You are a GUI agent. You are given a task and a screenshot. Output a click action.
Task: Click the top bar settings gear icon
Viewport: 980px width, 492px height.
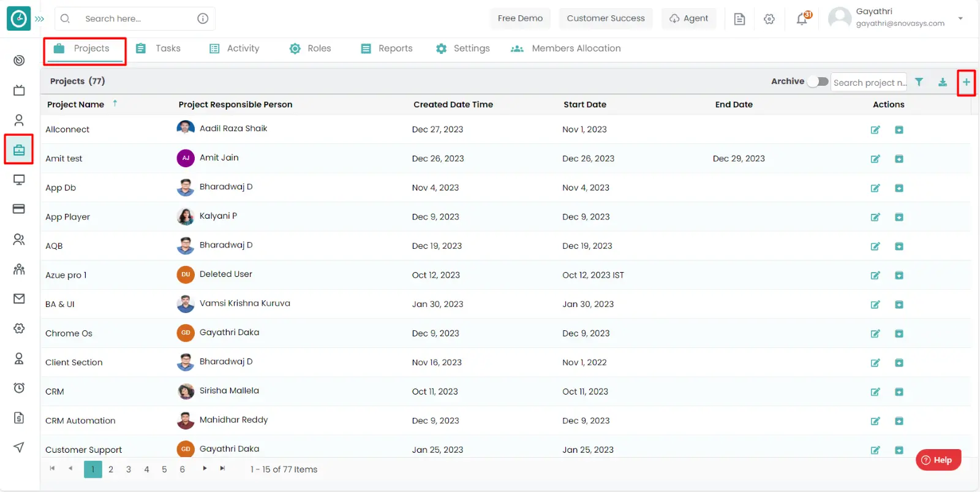769,19
